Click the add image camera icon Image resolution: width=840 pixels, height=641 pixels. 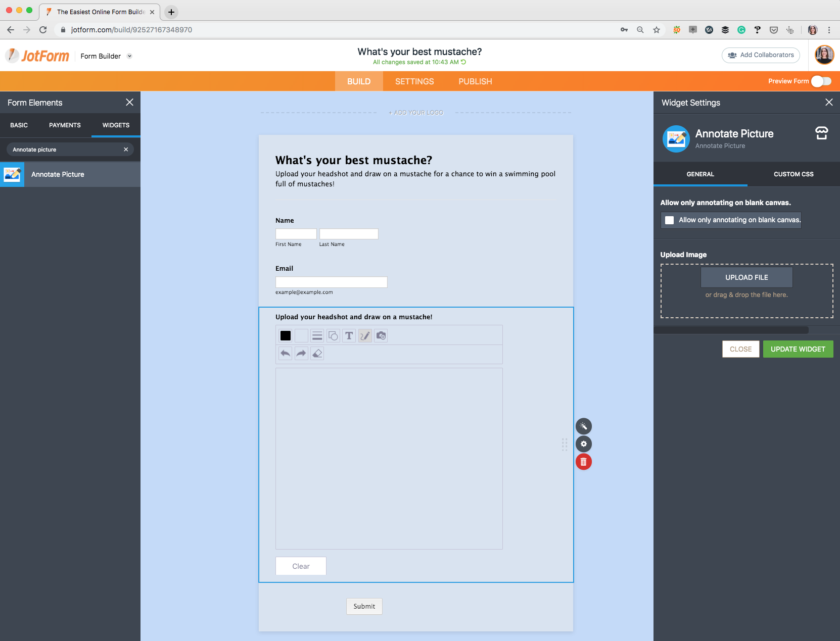tap(381, 335)
